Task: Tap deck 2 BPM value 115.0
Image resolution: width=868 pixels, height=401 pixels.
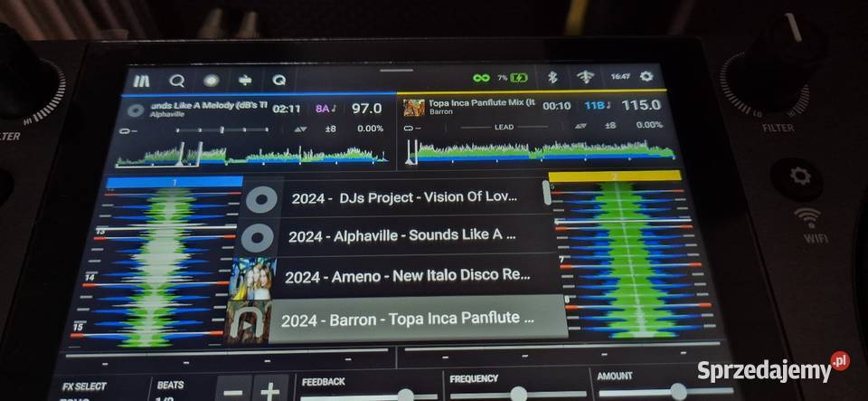Action: [640, 105]
